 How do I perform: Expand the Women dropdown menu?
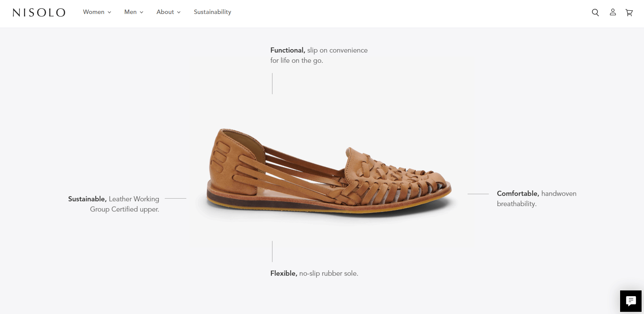tap(109, 12)
